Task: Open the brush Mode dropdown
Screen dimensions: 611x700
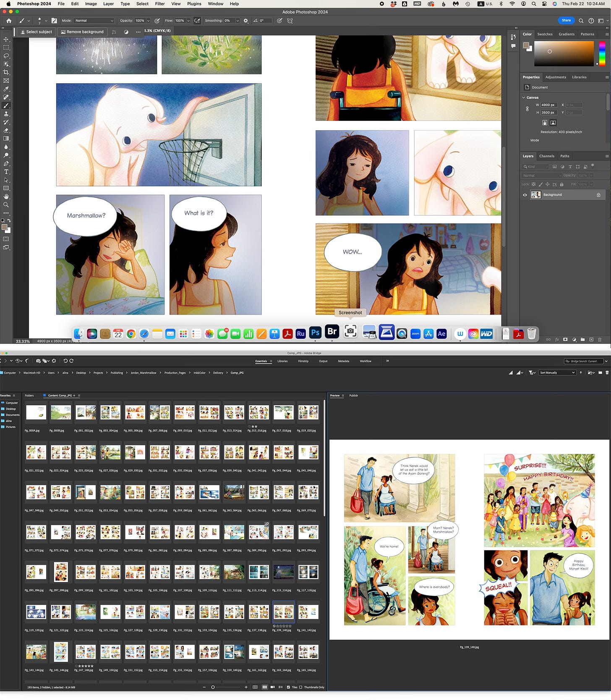Action: (94, 21)
